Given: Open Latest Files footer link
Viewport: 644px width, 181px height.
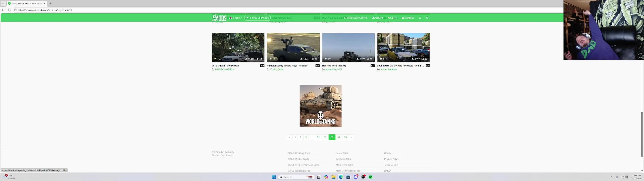Looking at the screenshot, I should [x=342, y=153].
